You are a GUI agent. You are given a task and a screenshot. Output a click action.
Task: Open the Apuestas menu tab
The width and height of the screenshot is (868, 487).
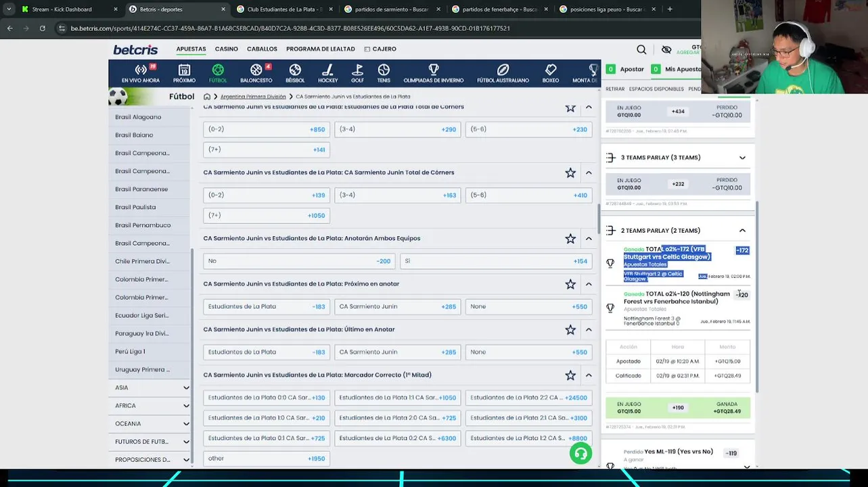tap(191, 49)
